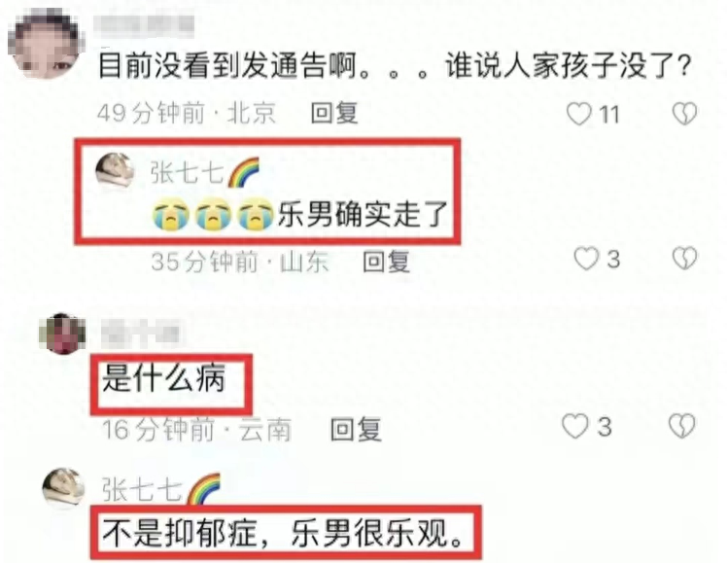Dislike the Yunnan comment 是什么病
Image resolution: width=728 pixels, height=563 pixels.
(682, 426)
